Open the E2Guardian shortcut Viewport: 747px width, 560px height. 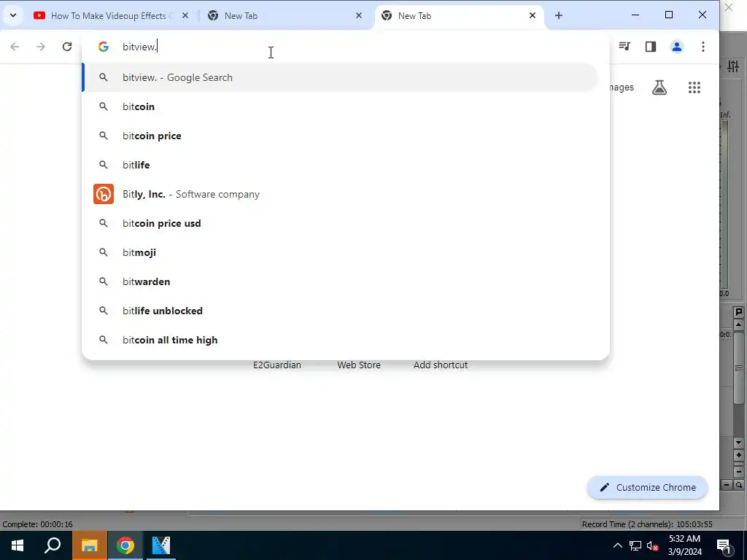click(x=276, y=365)
